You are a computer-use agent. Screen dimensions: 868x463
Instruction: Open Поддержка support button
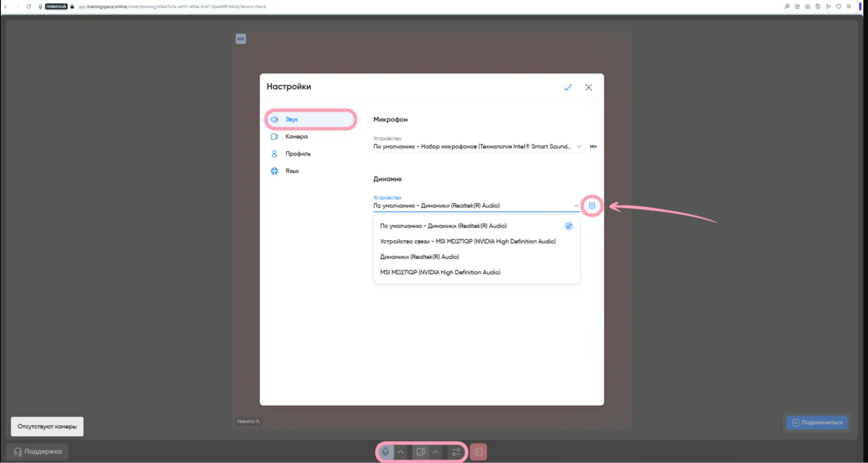pos(37,451)
